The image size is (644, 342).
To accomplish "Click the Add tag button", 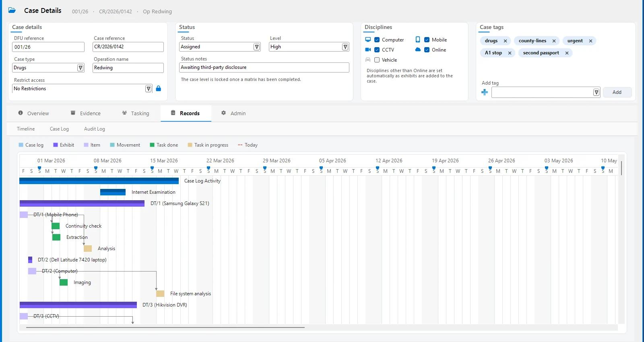I will click(617, 92).
